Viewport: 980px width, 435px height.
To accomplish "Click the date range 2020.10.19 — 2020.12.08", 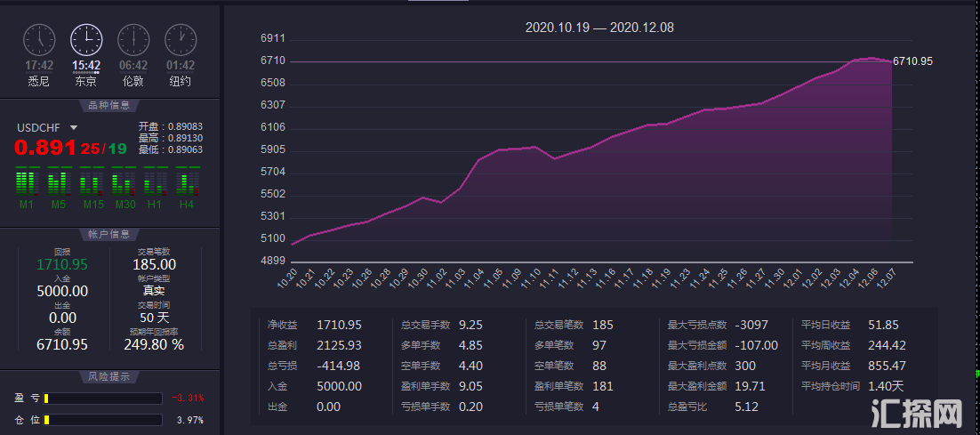I will [599, 28].
